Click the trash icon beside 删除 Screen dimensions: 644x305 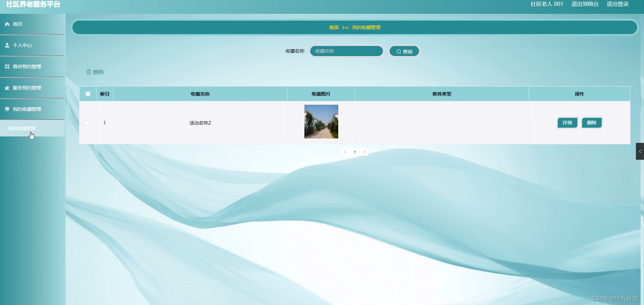[x=89, y=72]
